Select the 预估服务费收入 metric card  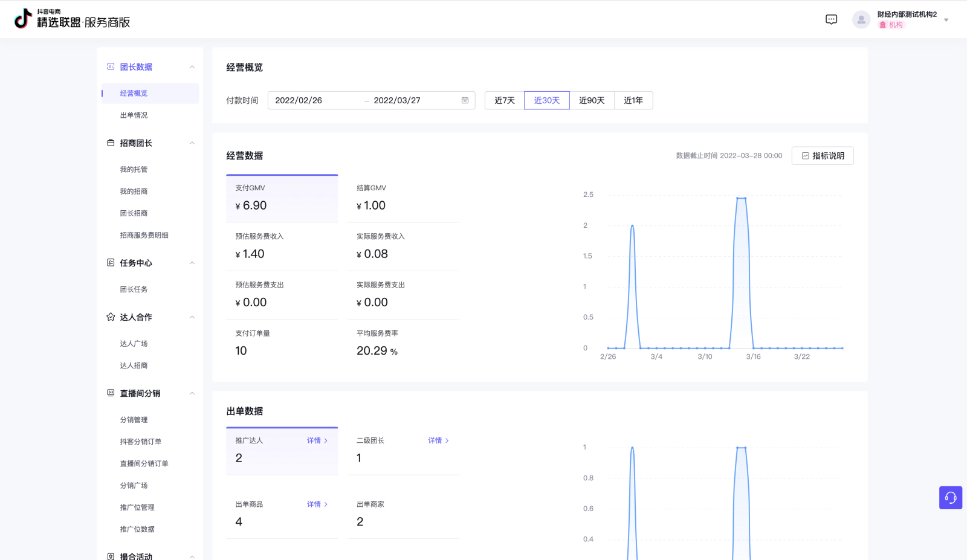coord(282,246)
